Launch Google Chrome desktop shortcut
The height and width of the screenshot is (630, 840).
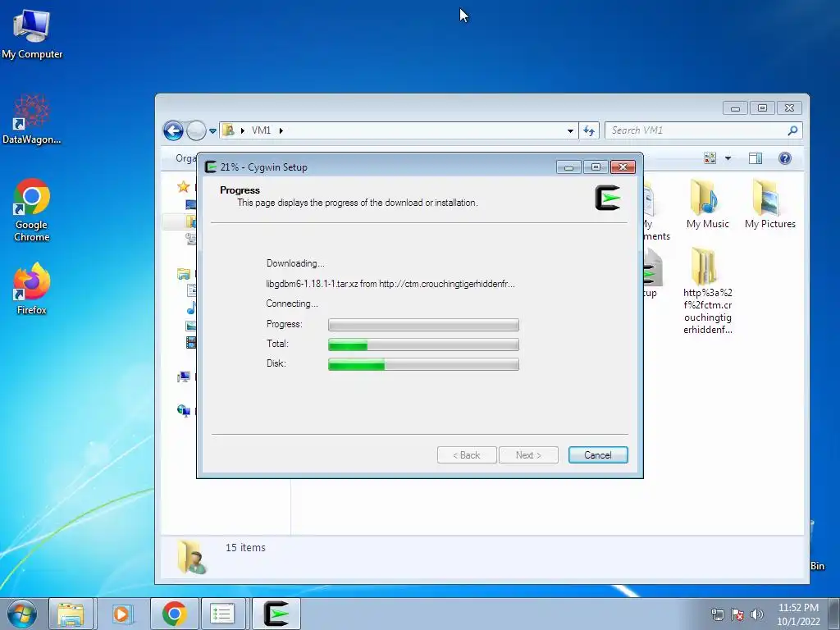(32, 210)
